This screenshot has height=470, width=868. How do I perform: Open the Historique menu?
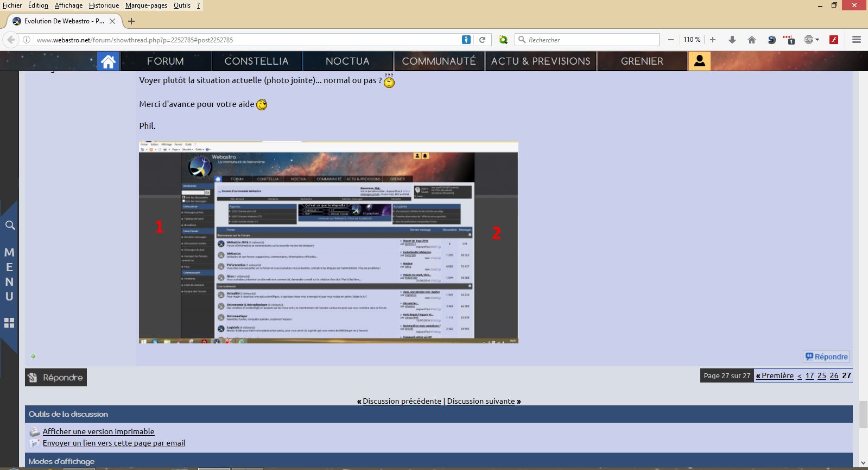(104, 5)
